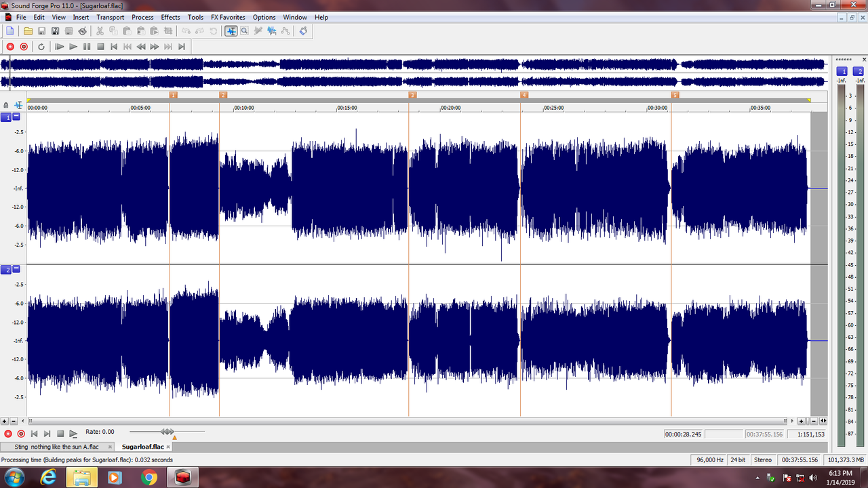The height and width of the screenshot is (488, 868).
Task: Collapse channel 1 with its minus button
Action: click(x=16, y=117)
